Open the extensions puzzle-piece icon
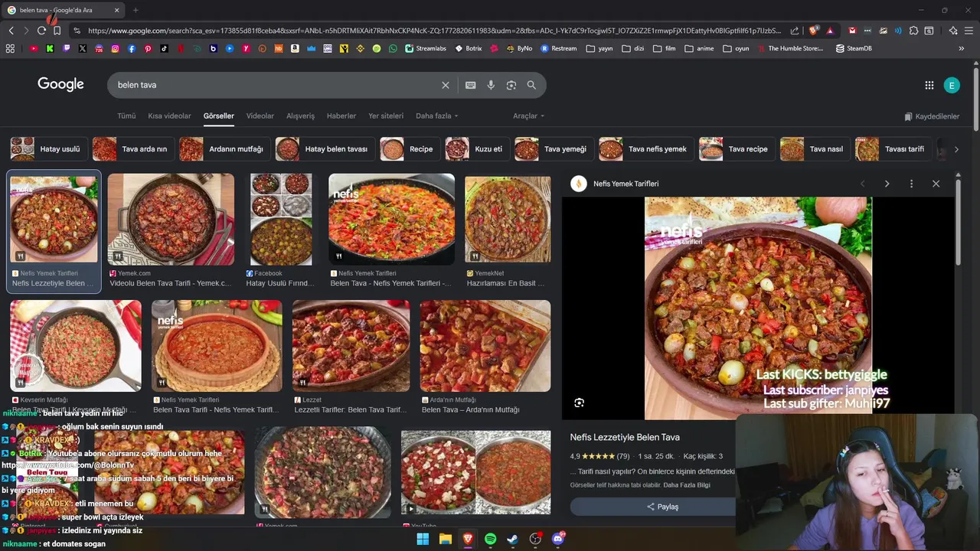980x551 pixels. tap(913, 31)
